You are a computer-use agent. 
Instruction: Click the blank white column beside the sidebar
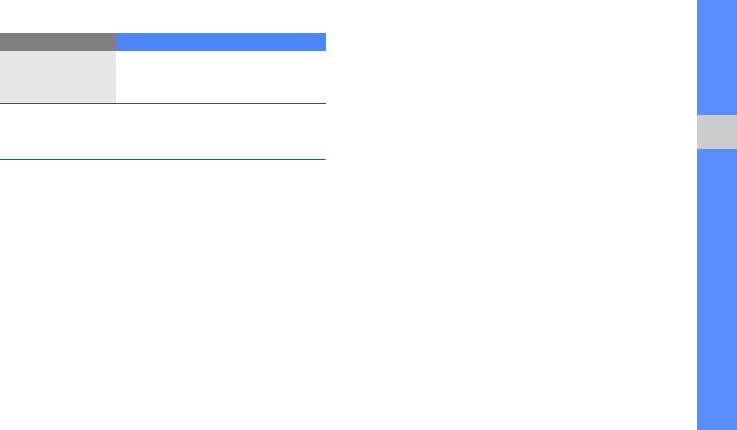[x=510, y=215]
